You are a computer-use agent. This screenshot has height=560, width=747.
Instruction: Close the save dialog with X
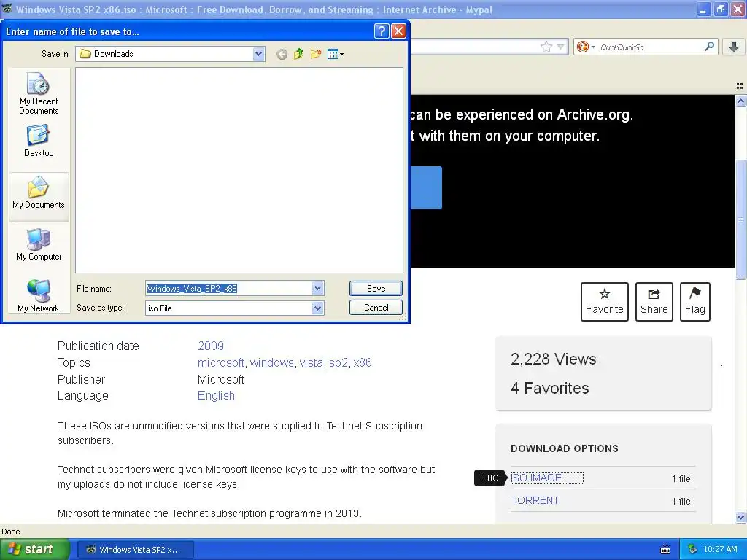398,31
